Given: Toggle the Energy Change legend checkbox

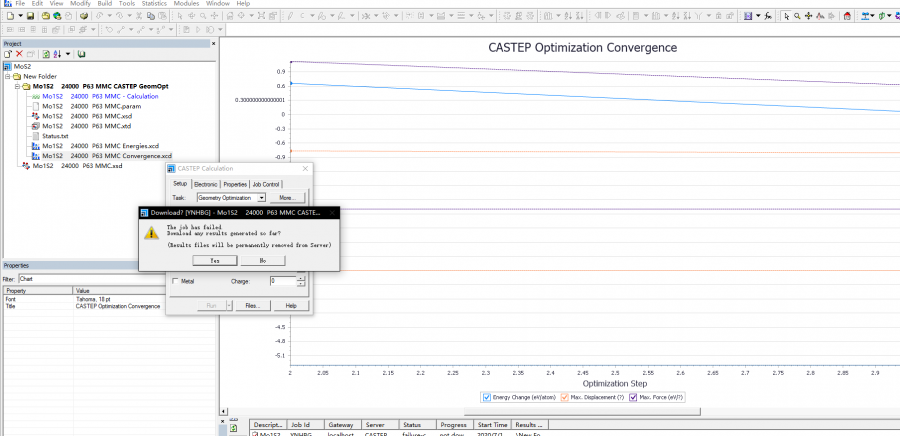Looking at the screenshot, I should 486,398.
